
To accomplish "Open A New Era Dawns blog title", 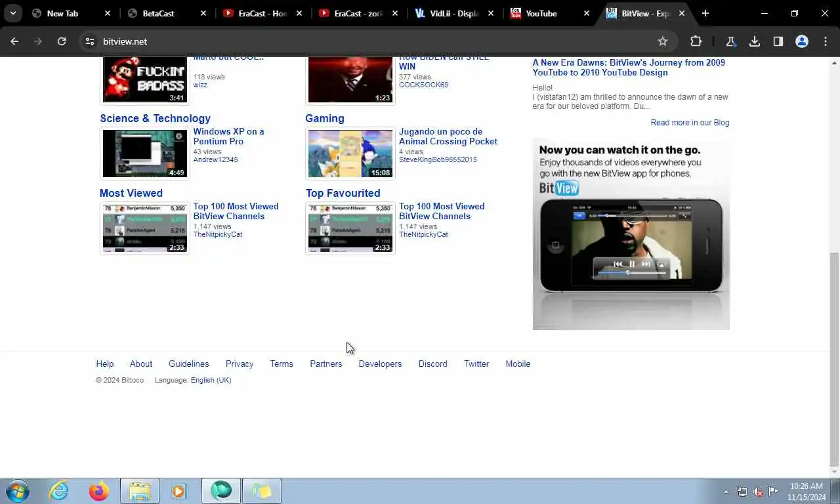I will 629,68.
